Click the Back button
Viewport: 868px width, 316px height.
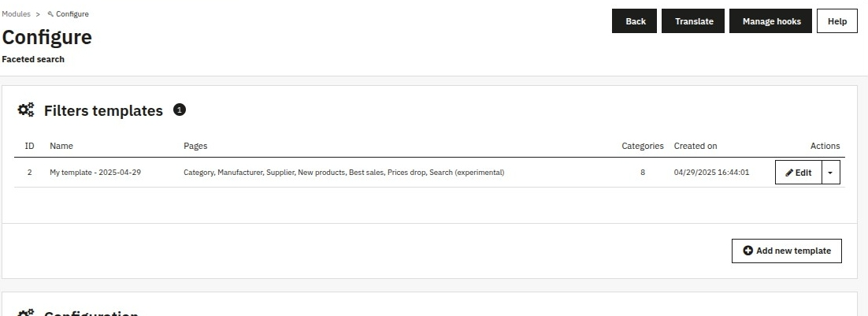(634, 21)
